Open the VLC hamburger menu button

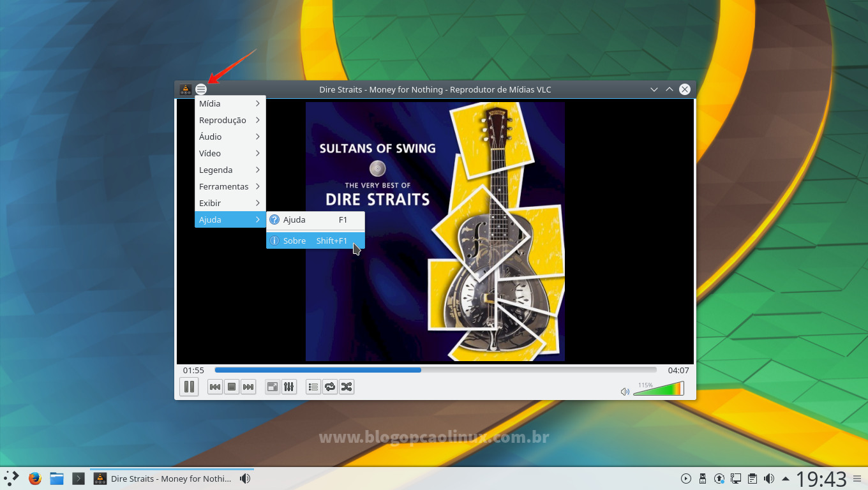(x=201, y=89)
